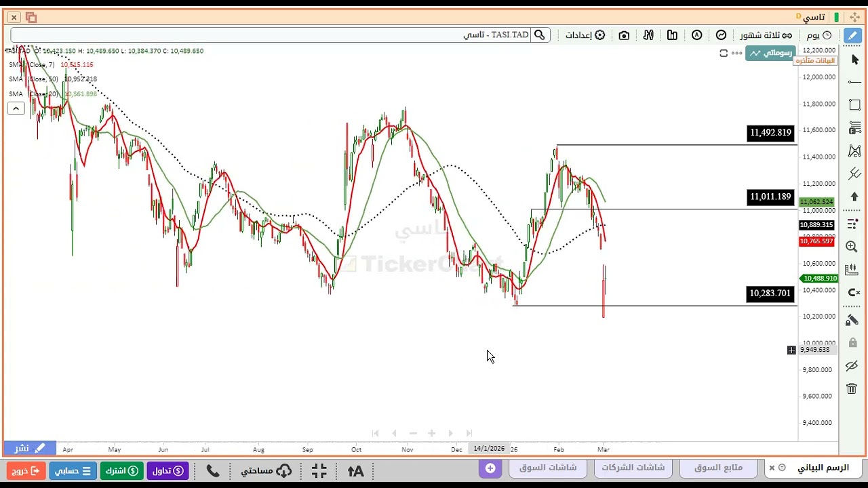
Task: Pick the trend line drawing tool
Action: (x=854, y=82)
